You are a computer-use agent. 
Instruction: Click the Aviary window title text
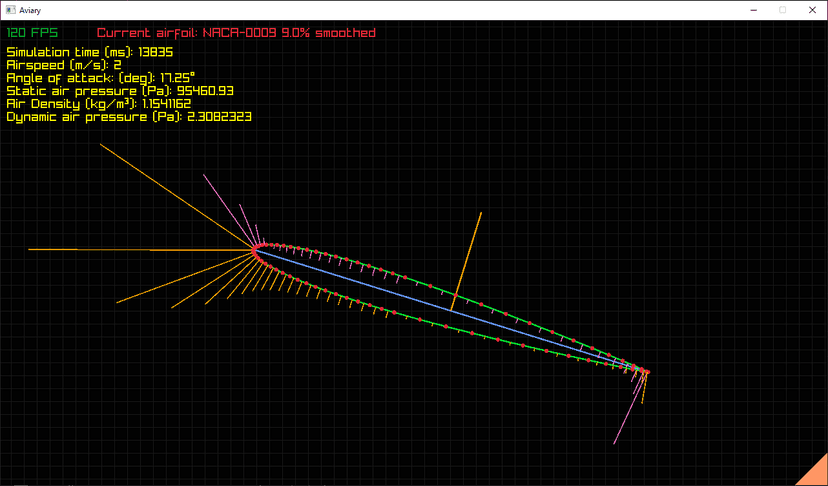[x=40, y=9]
